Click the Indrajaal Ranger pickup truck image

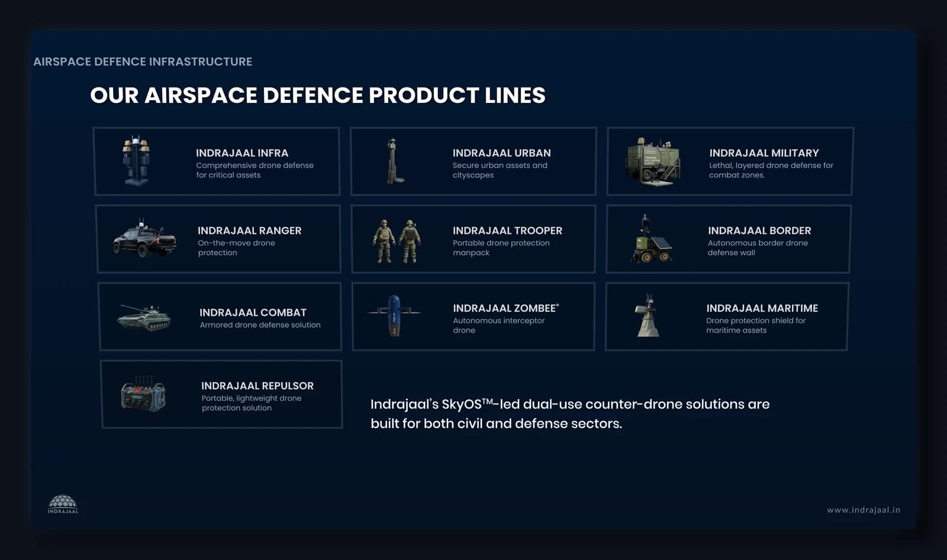[145, 238]
